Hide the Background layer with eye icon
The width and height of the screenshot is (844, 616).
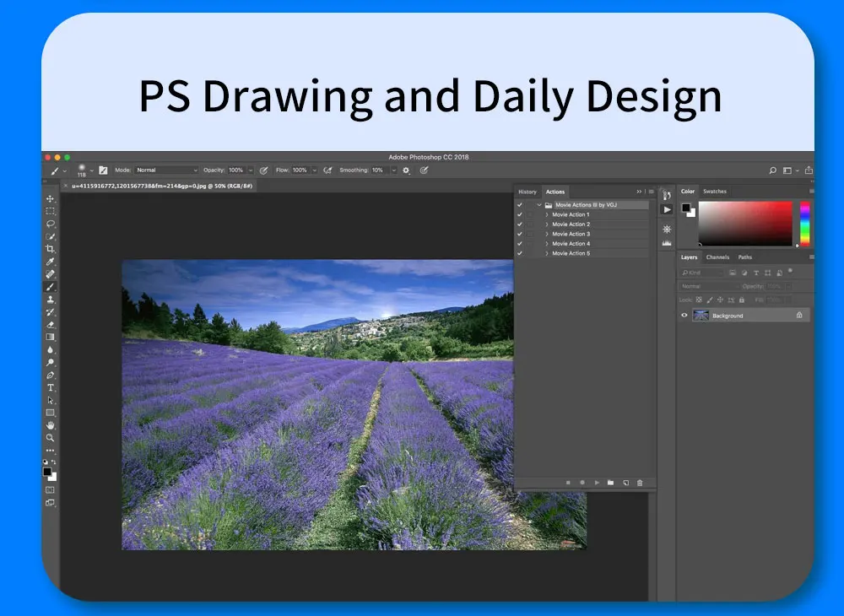coord(684,316)
